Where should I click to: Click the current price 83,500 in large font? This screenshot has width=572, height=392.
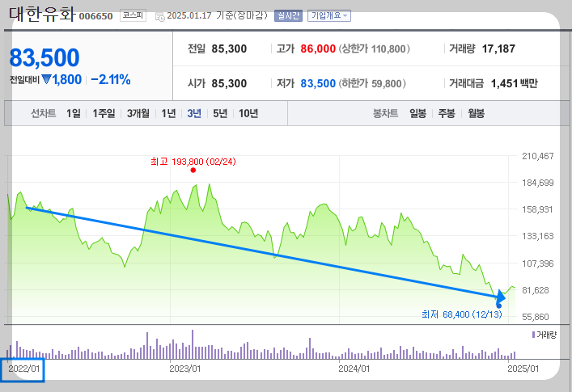44,57
